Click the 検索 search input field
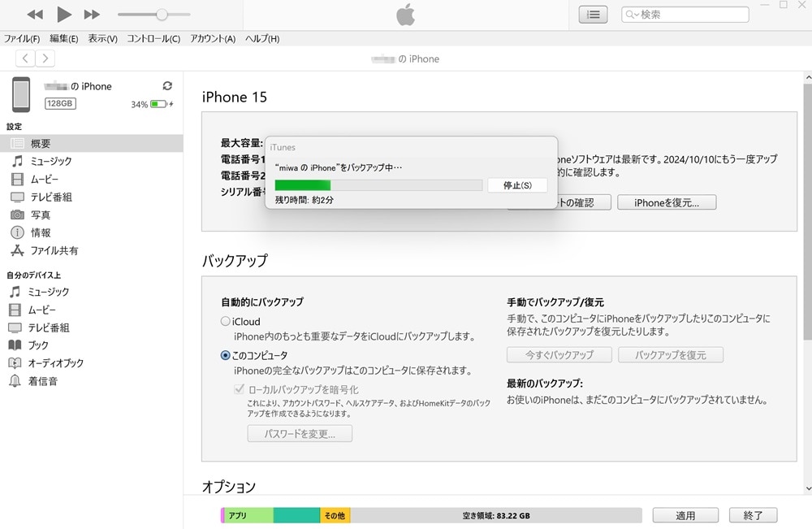Screen dimensions: 812x529 [x=692, y=15]
